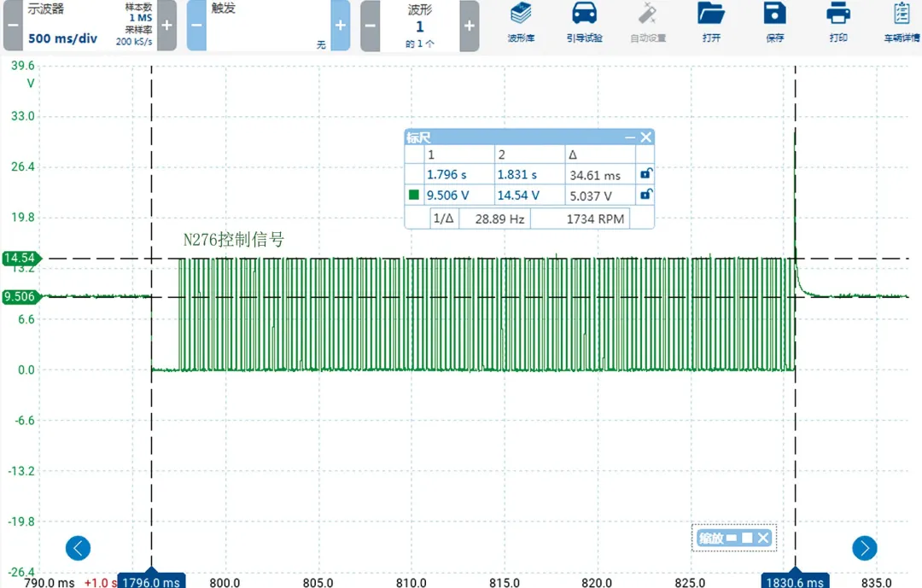Open the 1/Δ frequency option in rulers
The width and height of the screenshot is (922, 588).
coord(443,218)
